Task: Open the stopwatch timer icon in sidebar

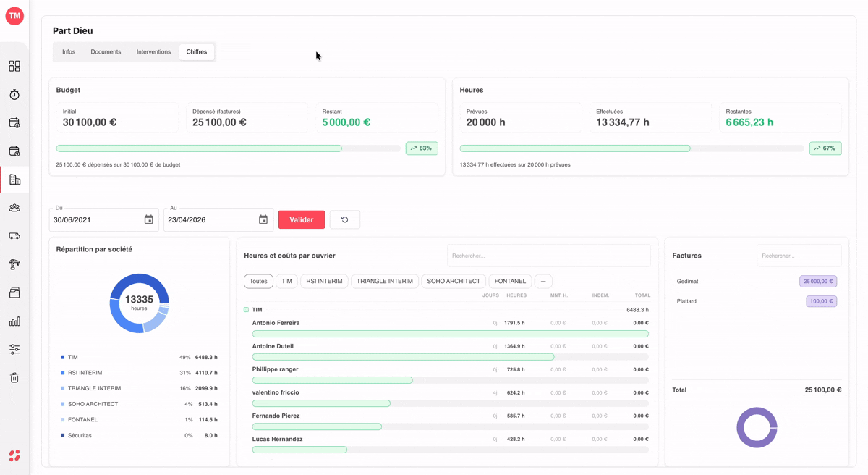Action: click(x=14, y=95)
